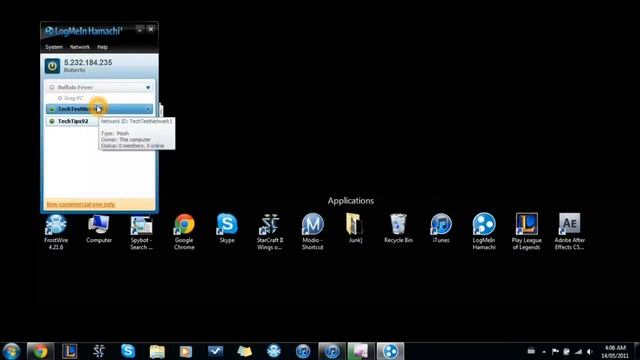Click the green status dot of TechTestNetwork
Screen dimensions: 640x360
click(52, 109)
